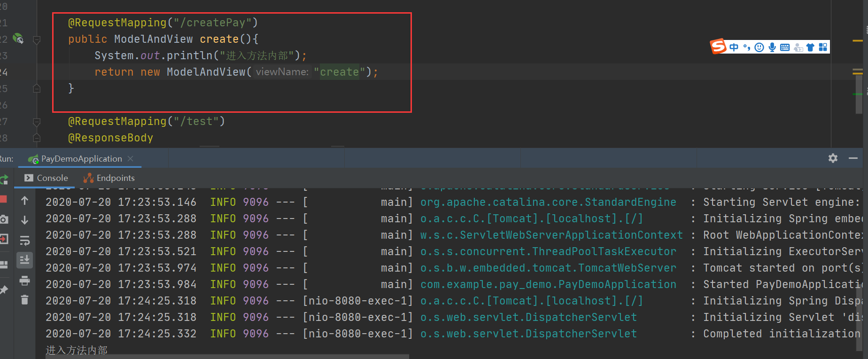Image resolution: width=868 pixels, height=359 pixels.
Task: Open the Sogou skin shirt icon
Action: coord(810,47)
